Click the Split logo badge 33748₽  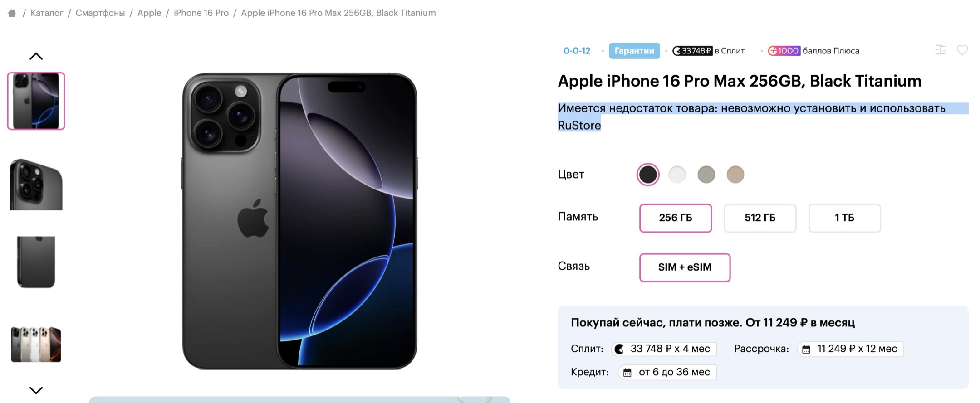[x=692, y=51]
